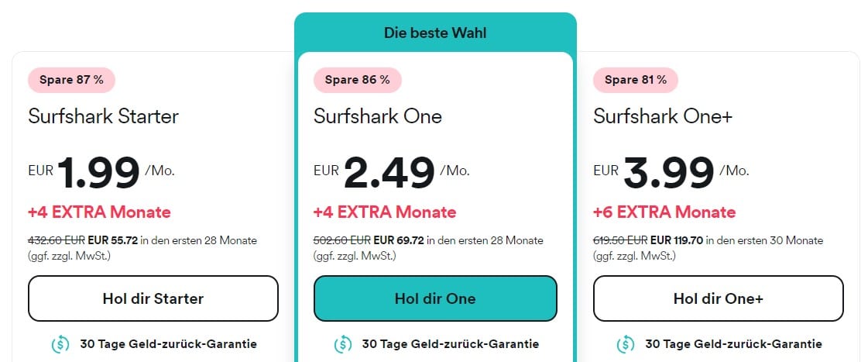868x362 pixels.
Task: Click the Spare 81 % badge
Action: [x=636, y=80]
